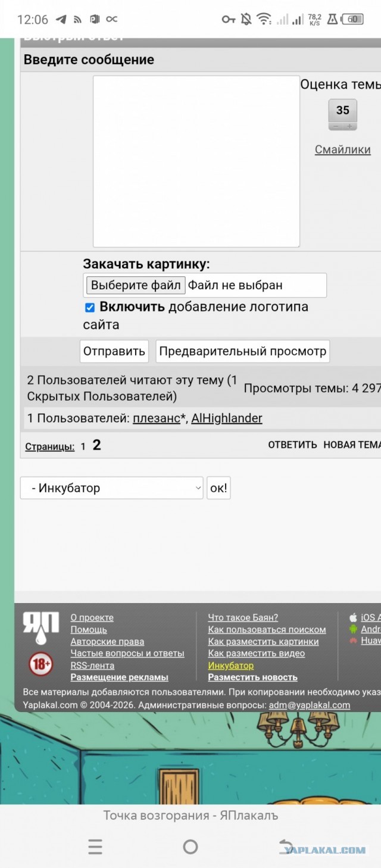
Task: Open the Размещение рекламы footer link
Action: click(119, 677)
